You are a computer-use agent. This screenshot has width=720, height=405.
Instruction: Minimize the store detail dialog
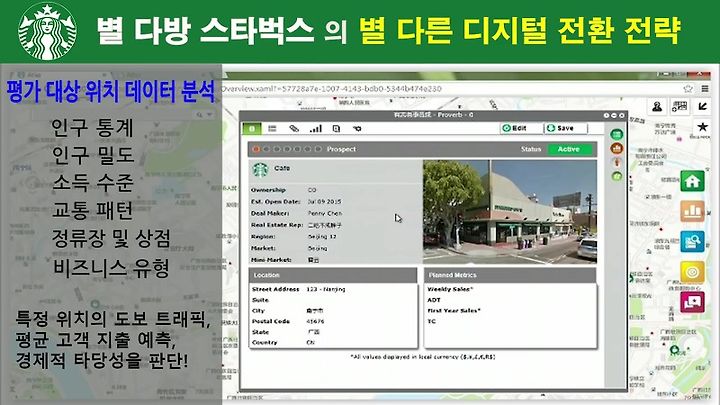(614, 115)
